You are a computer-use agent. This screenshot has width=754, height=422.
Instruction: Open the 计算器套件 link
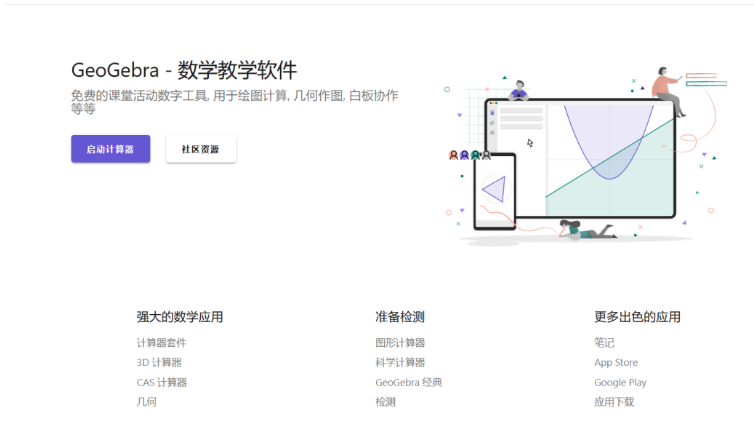161,343
